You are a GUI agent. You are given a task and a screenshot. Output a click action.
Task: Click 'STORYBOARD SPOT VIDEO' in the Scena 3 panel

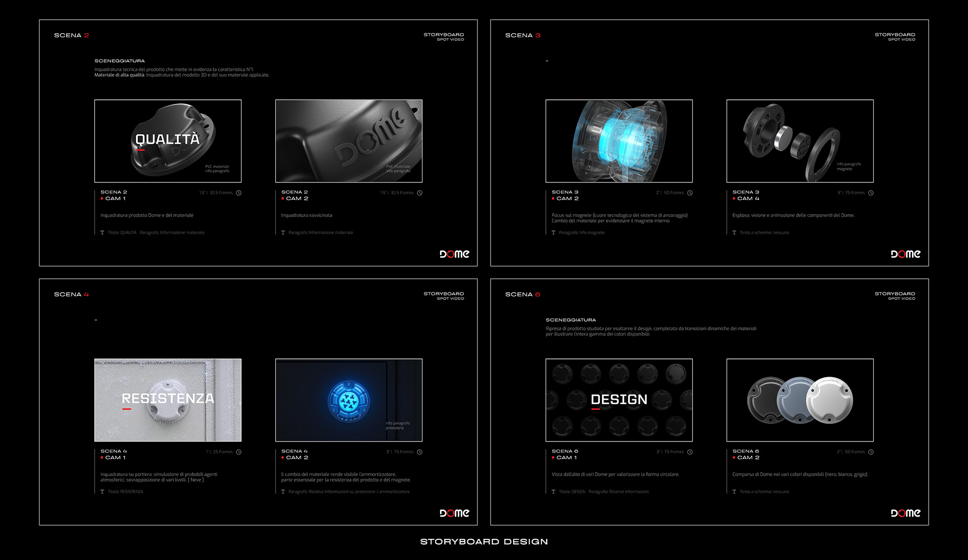point(895,37)
